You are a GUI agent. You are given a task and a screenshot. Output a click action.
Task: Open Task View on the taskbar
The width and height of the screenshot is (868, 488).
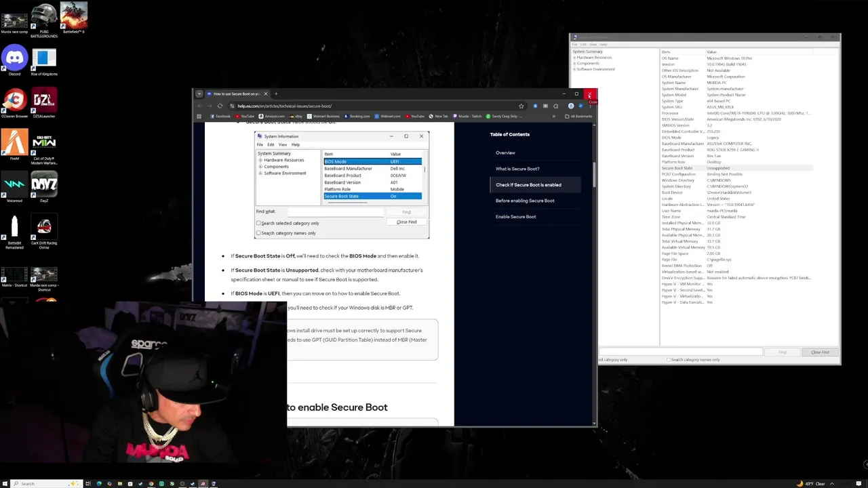[x=87, y=483]
